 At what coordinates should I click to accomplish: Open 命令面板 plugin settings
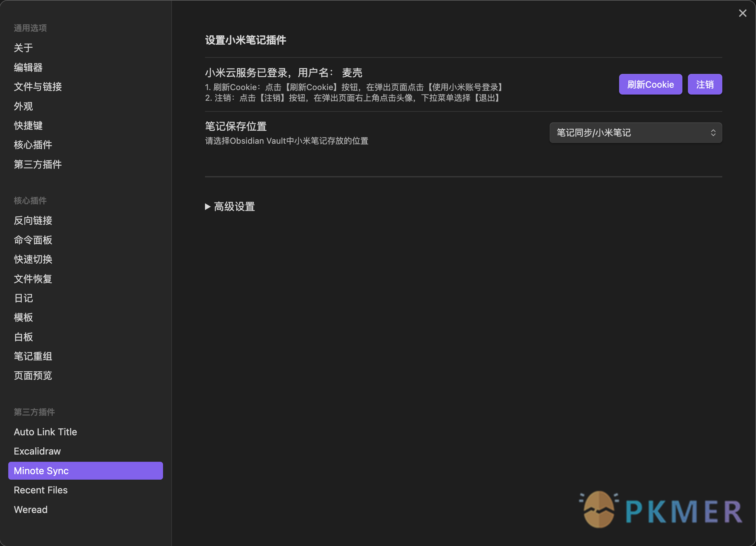coord(85,240)
